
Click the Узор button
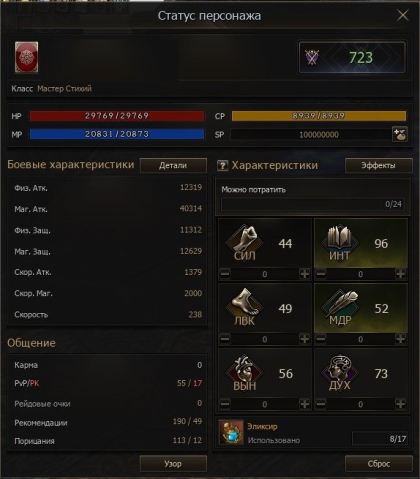(173, 464)
